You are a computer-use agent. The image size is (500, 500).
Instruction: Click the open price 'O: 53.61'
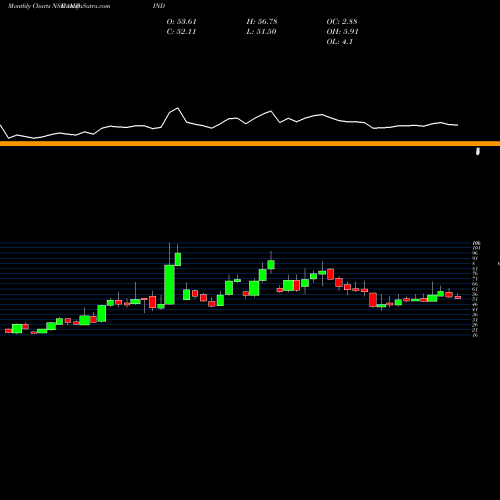coord(181,22)
